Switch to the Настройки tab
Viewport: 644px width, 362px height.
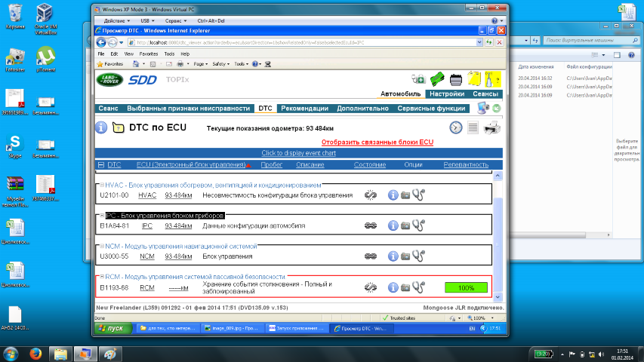click(x=447, y=94)
